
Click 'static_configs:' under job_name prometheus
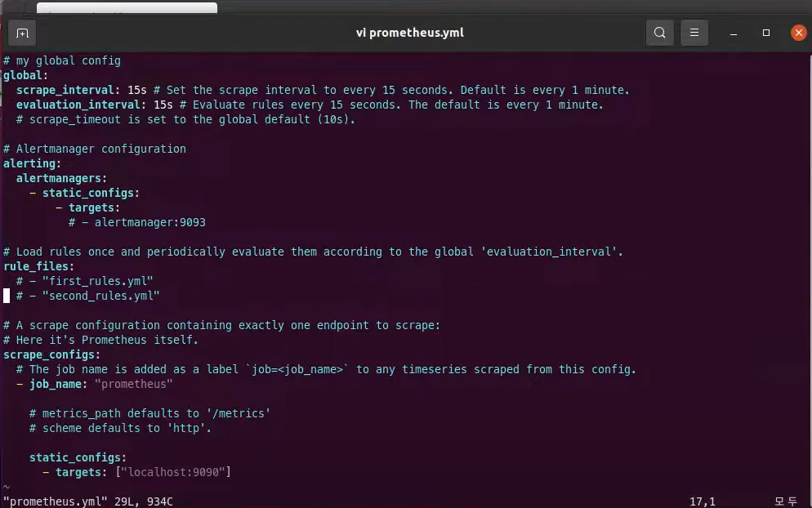[x=78, y=457]
